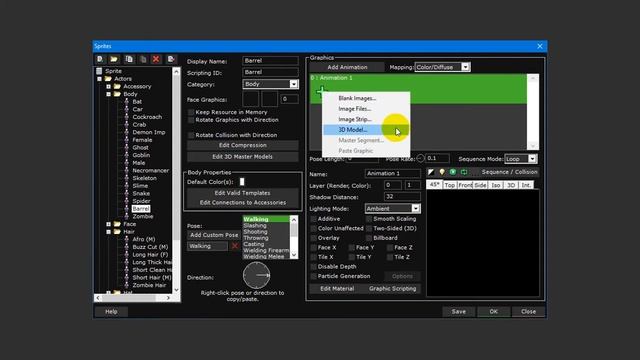Toggle the Face X checkbox
Viewport: 640px width, 360px height.
tap(313, 248)
